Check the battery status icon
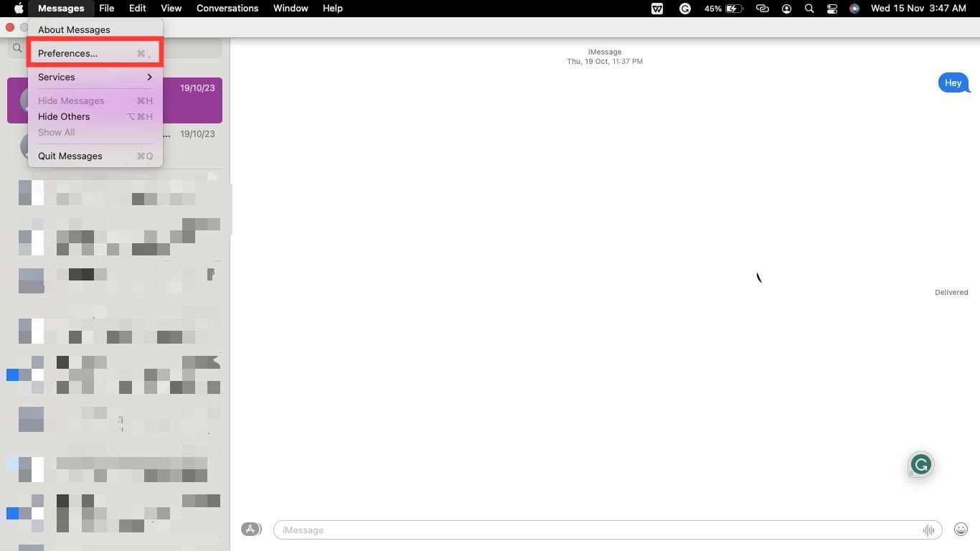Image resolution: width=980 pixels, height=551 pixels. tap(735, 9)
